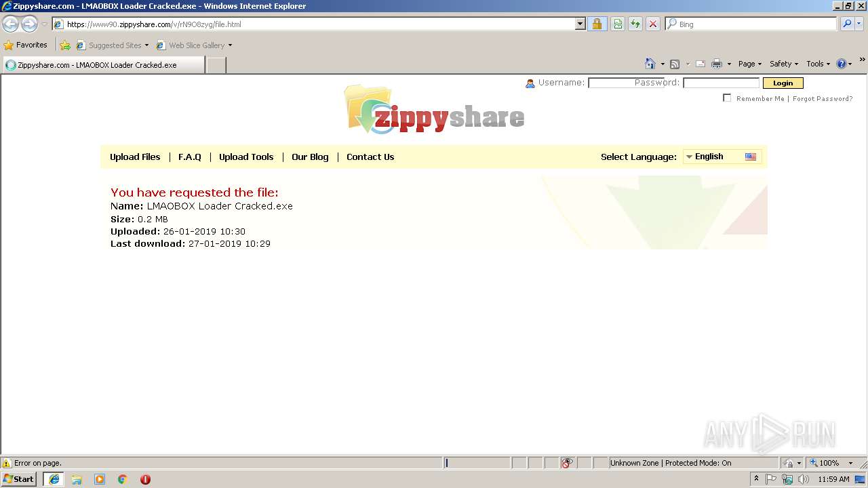
Task: Open address bar history dropdown
Action: coord(580,24)
